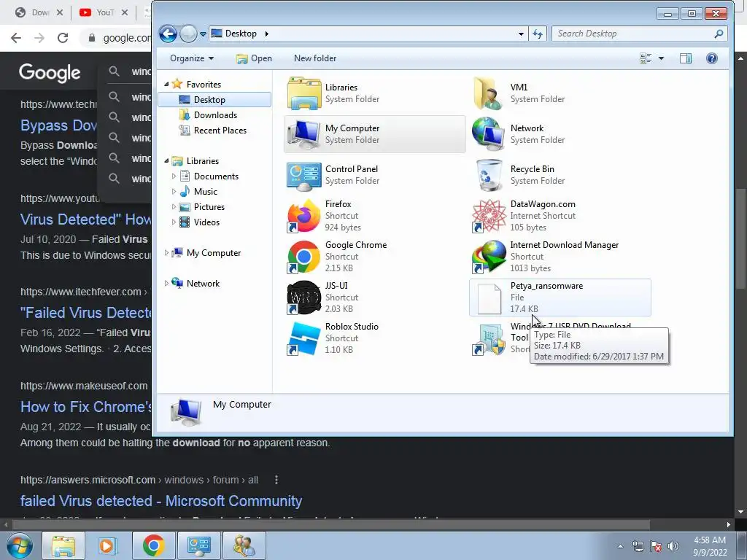Open 'failed Virus detected - Microsoft Community' result

click(161, 501)
